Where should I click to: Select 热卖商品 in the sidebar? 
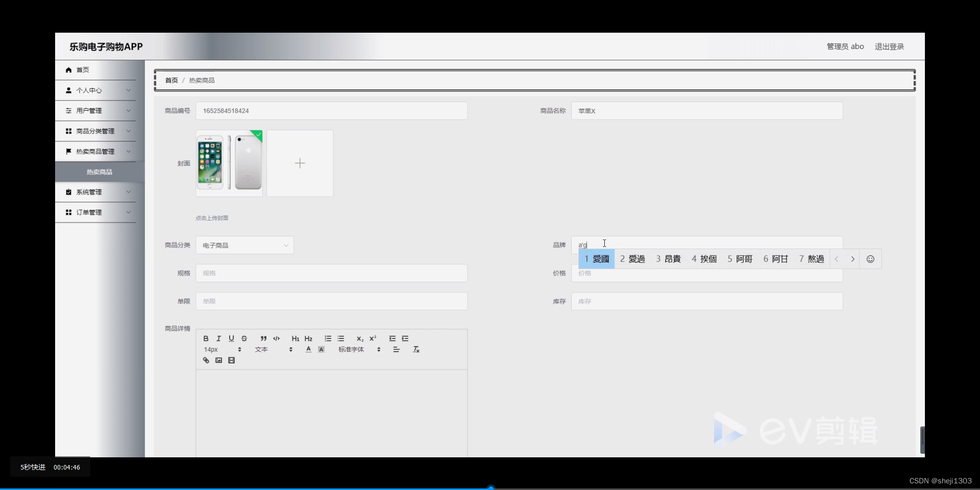(x=100, y=171)
